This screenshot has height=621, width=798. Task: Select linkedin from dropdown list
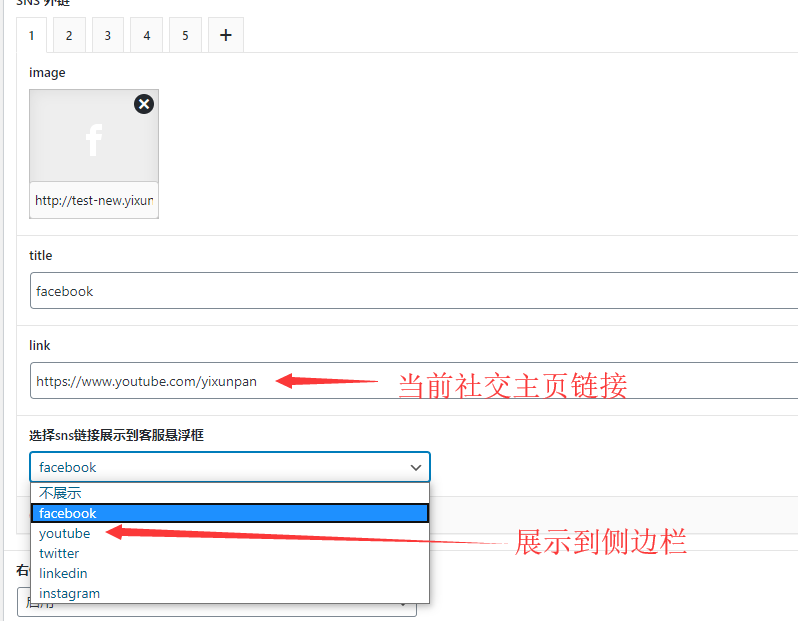[x=230, y=573]
